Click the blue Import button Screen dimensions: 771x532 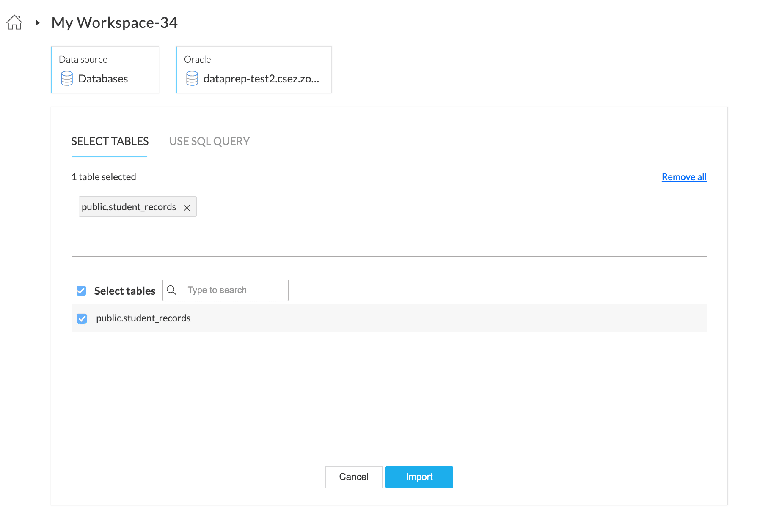(x=419, y=477)
